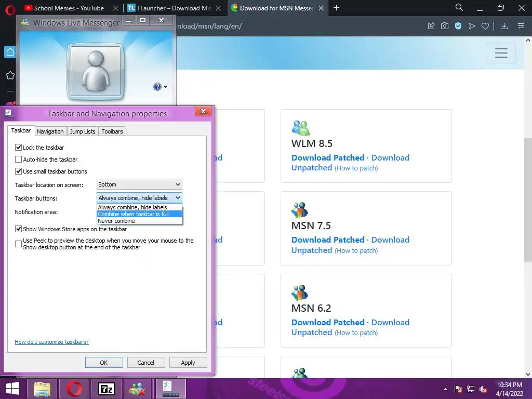Click the page vertical scrollbar thumb
The height and width of the screenshot is (399, 532).
coord(528,200)
